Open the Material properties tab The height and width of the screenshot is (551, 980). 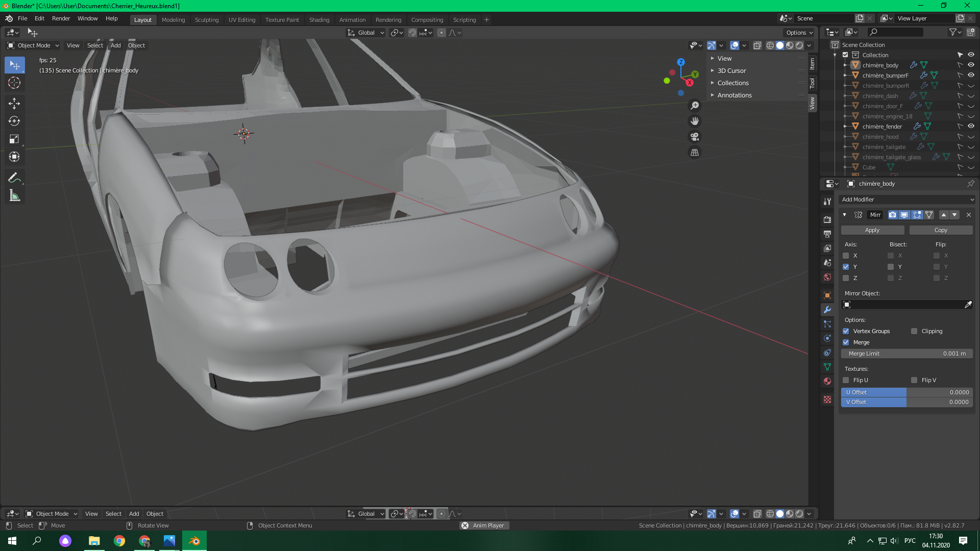[827, 381]
